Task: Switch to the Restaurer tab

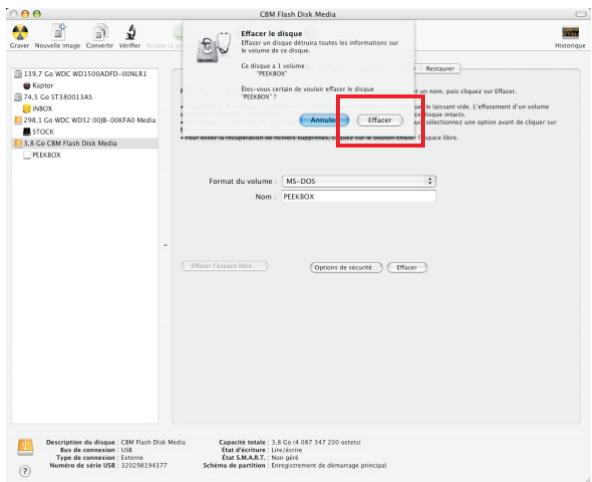Action: (x=440, y=69)
